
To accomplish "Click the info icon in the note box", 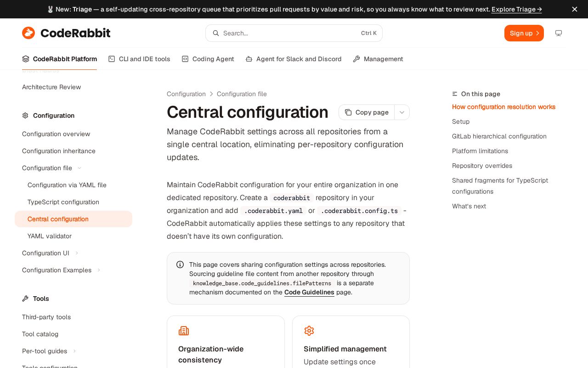I will [x=180, y=264].
